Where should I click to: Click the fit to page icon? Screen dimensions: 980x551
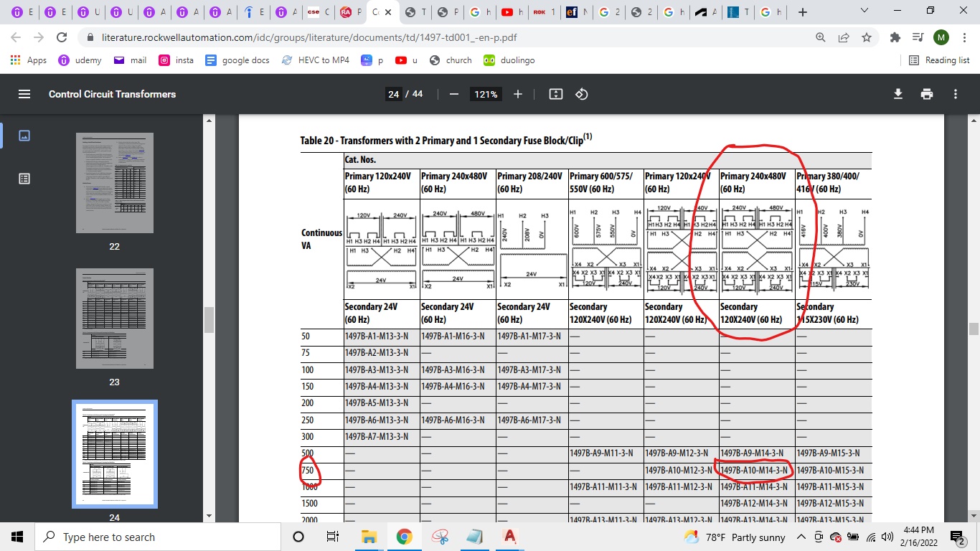[555, 94]
